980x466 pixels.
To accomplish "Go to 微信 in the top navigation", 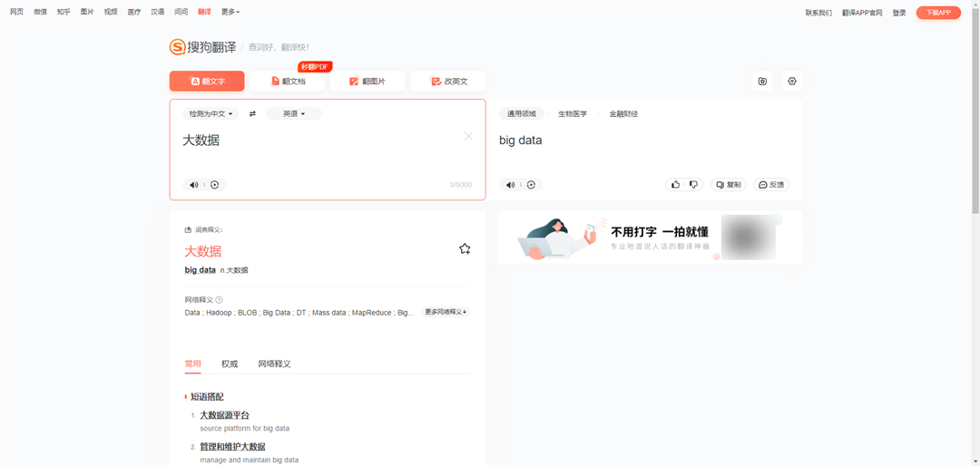I will pyautogui.click(x=40, y=12).
